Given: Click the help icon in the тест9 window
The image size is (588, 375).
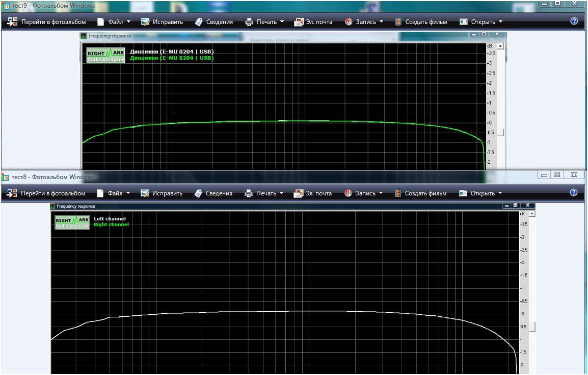Looking at the screenshot, I should click(x=574, y=21).
